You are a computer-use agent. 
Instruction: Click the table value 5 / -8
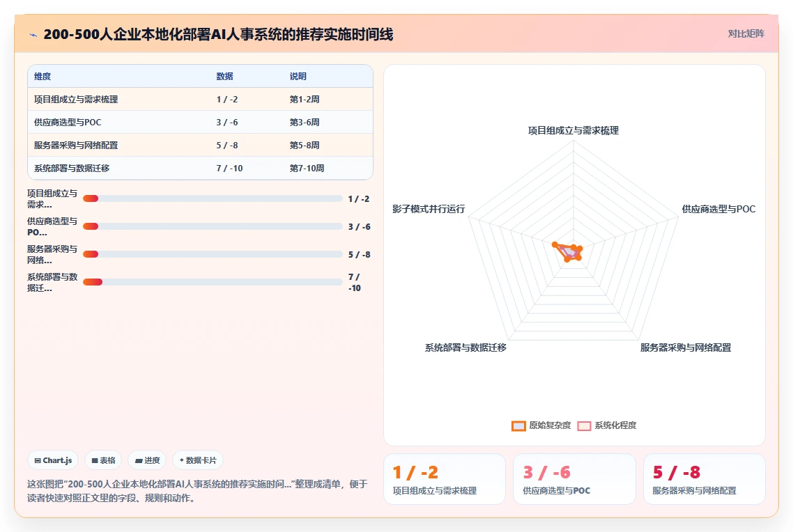[227, 146]
